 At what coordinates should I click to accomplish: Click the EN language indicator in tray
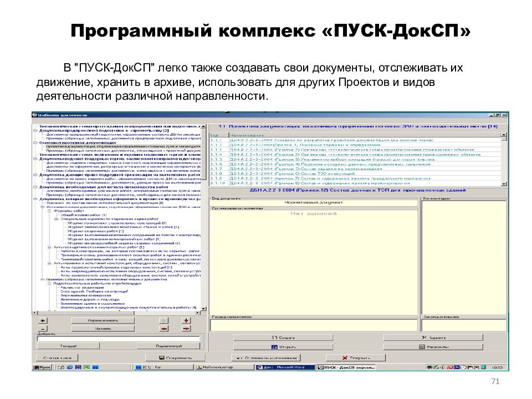[x=456, y=367]
